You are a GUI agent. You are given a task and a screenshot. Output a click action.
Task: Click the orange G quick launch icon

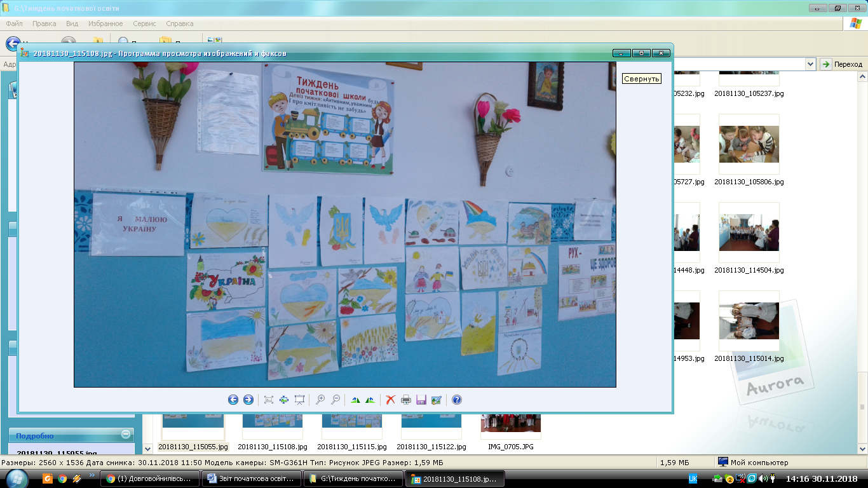tap(48, 478)
